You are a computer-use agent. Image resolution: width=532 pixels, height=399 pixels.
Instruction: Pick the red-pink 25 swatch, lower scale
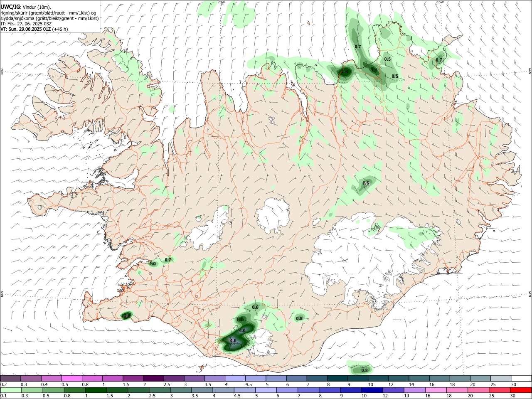[500, 390]
